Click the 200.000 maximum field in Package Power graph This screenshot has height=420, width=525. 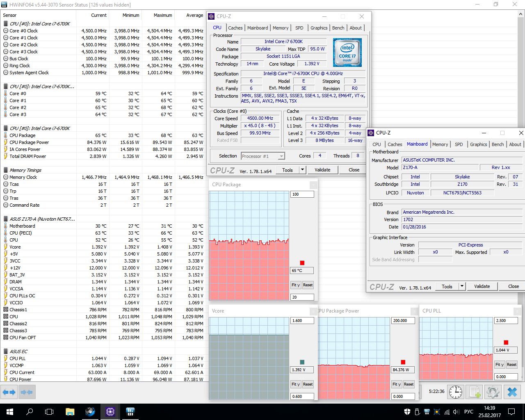coord(403,321)
